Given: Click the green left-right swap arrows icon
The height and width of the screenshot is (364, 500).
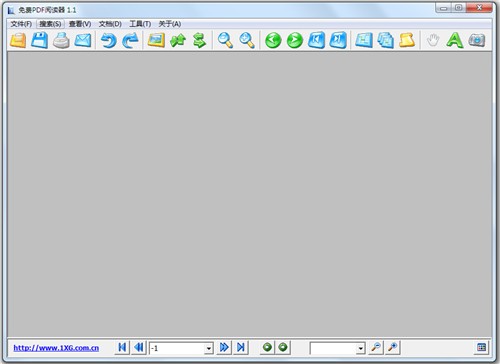Looking at the screenshot, I should pos(199,40).
